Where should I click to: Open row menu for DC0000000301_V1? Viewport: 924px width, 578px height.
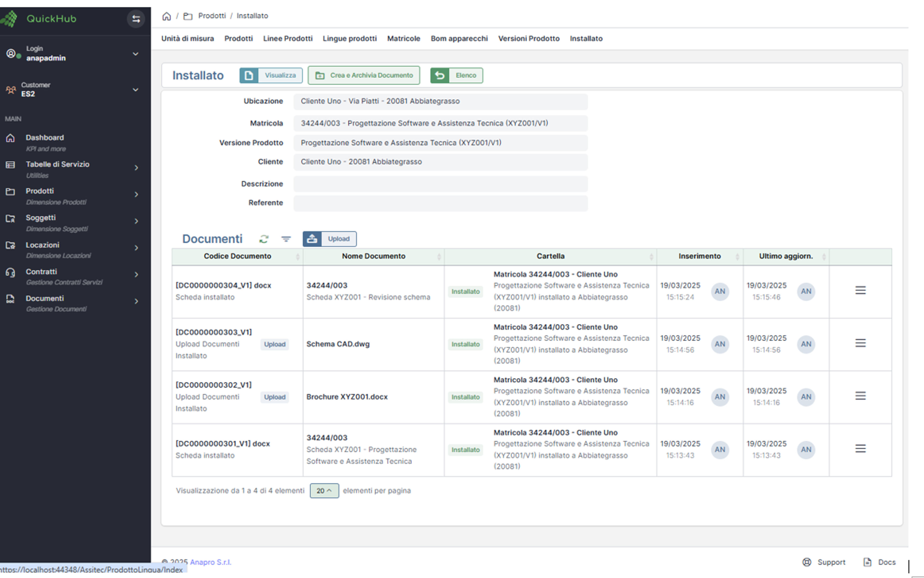(x=860, y=449)
